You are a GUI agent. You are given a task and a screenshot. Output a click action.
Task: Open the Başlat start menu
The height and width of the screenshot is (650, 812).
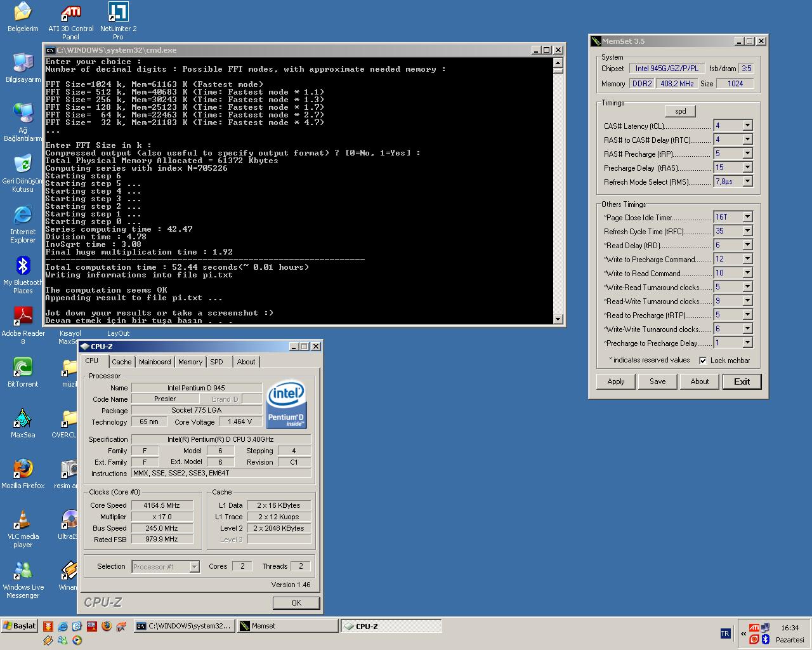[20, 626]
